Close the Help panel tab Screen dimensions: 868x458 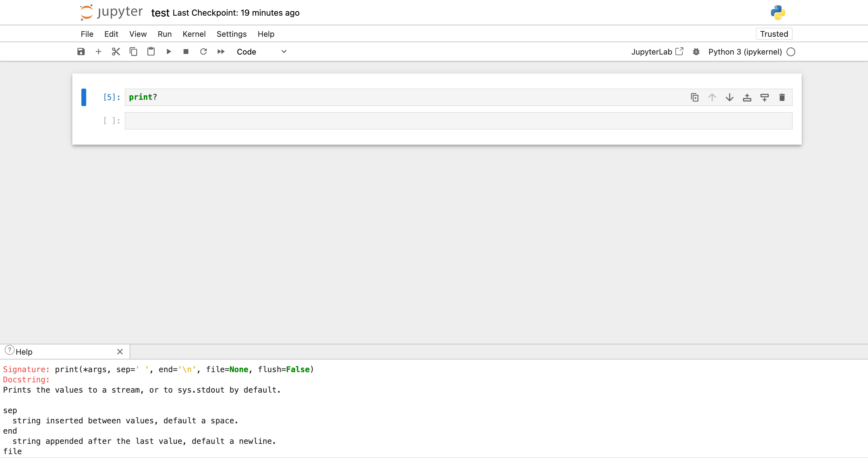coord(120,352)
